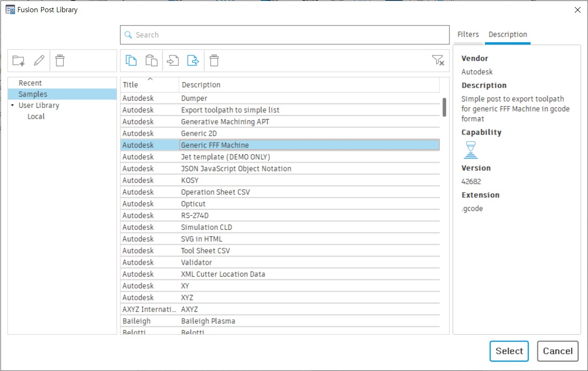Click the Fusion Post Library title icon

tap(10, 9)
